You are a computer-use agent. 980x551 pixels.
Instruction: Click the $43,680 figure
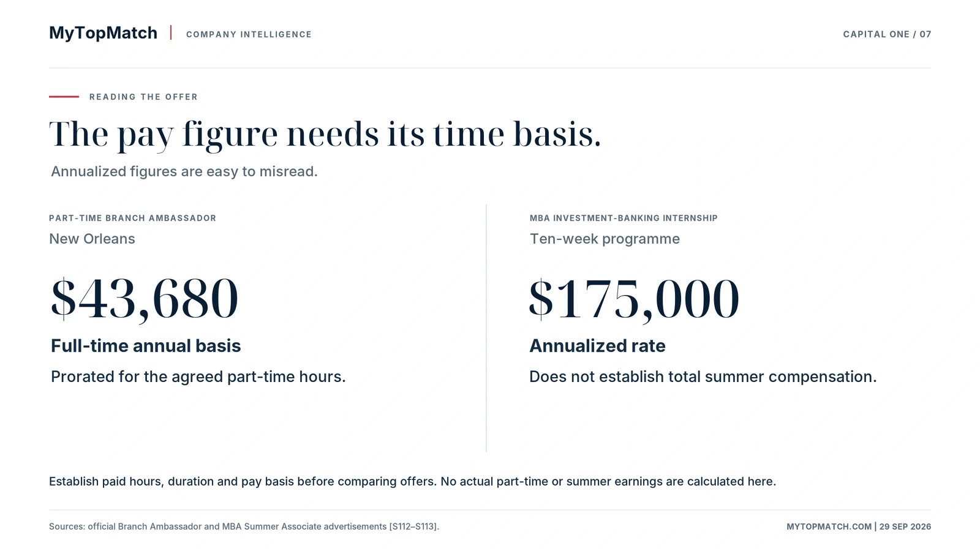tap(145, 299)
